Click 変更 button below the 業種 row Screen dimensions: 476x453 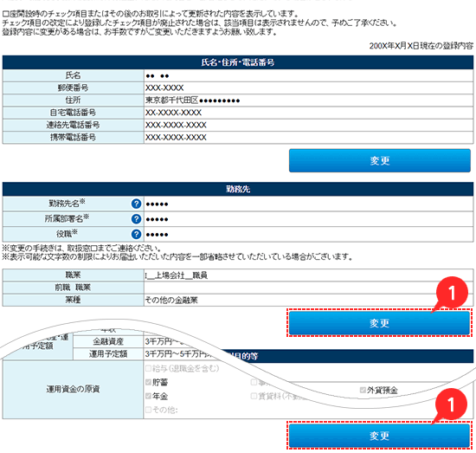pos(379,323)
